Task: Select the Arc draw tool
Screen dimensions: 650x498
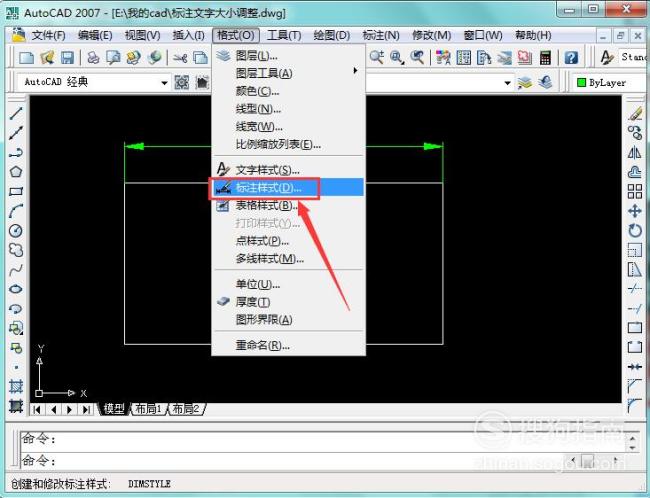Action: pos(16,211)
